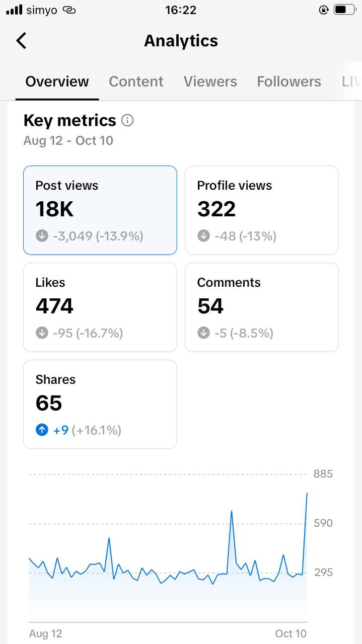Screen dimensions: 362x644
Task: Tap the battery icon in status bar
Action: (x=344, y=10)
